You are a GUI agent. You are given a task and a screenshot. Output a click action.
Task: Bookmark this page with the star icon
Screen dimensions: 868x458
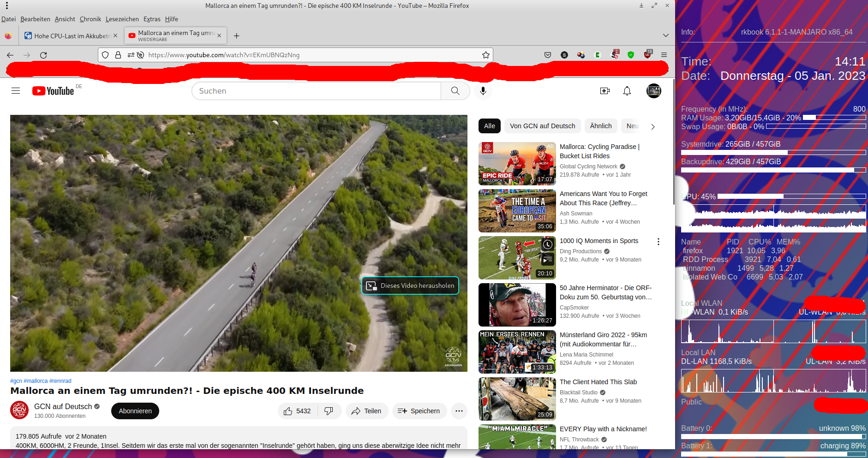(x=486, y=55)
